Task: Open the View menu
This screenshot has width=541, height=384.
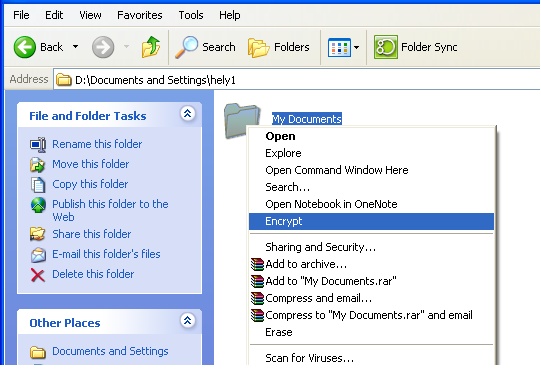Action: coord(90,15)
